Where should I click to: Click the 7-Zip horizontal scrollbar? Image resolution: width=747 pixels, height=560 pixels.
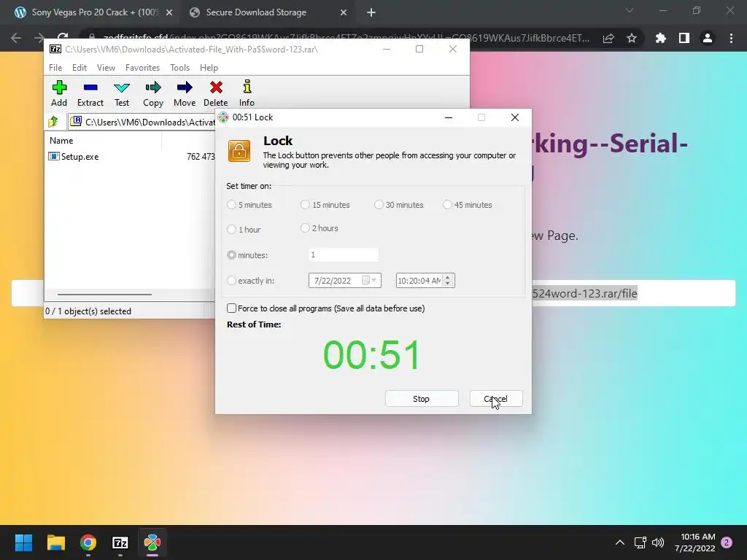point(104,295)
